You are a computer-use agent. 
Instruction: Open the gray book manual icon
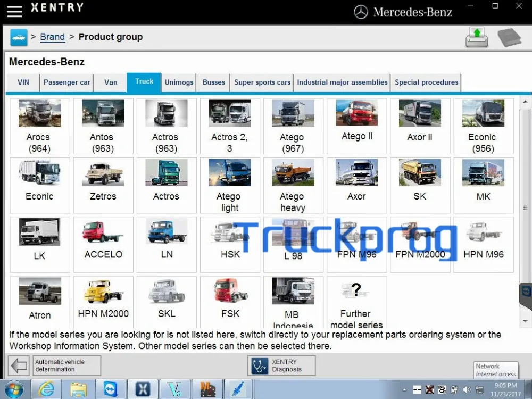click(x=509, y=37)
